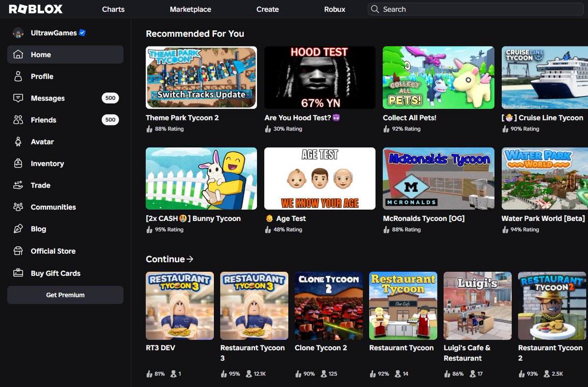The image size is (588, 387).
Task: Open the Water Park World thumbnail
Action: pyautogui.click(x=545, y=178)
